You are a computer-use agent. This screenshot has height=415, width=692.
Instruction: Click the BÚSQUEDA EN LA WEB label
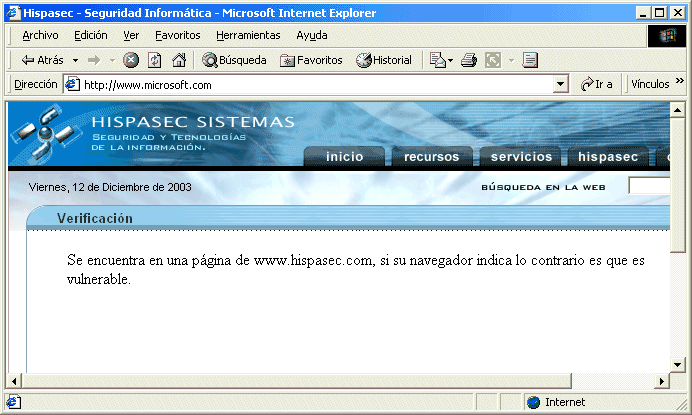pyautogui.click(x=543, y=187)
